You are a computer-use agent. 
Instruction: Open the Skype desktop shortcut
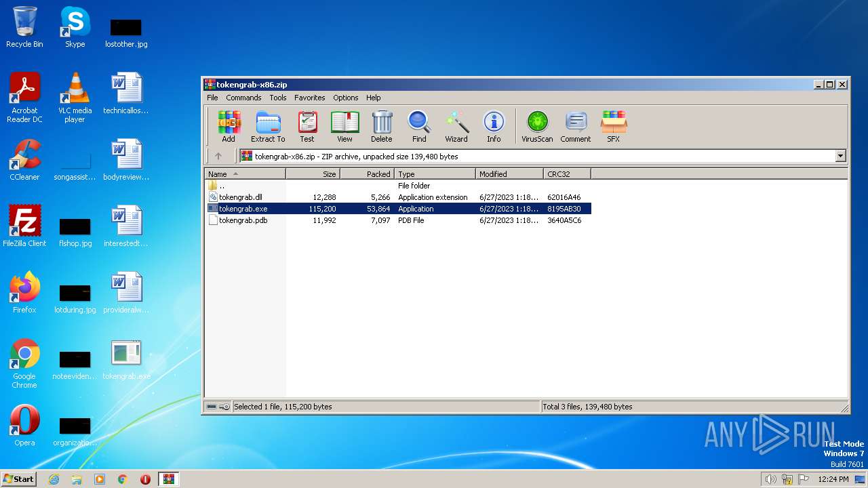pyautogui.click(x=75, y=27)
